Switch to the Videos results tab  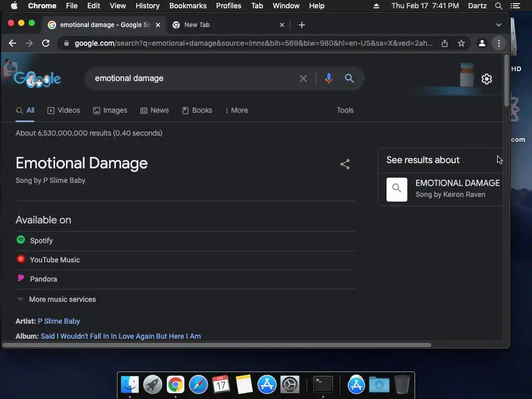(x=64, y=111)
